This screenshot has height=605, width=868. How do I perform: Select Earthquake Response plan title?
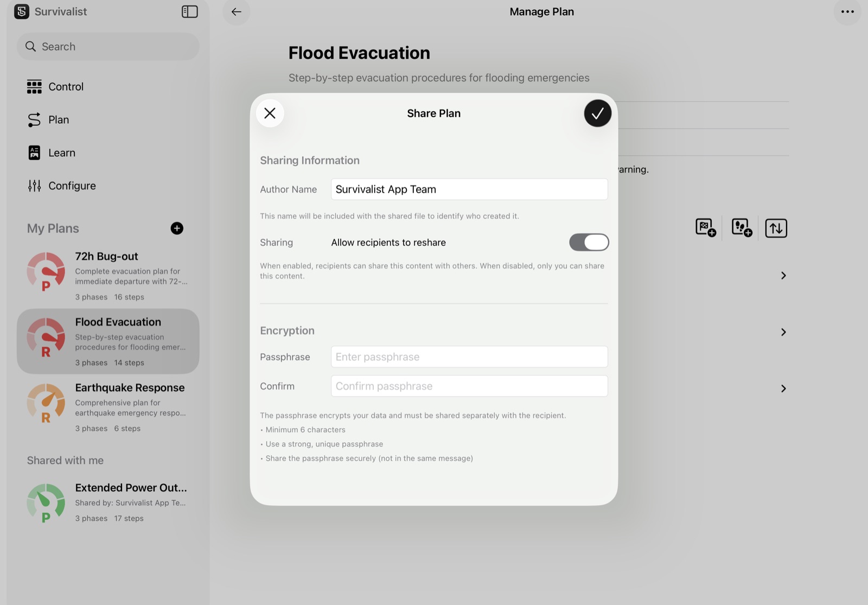[130, 387]
